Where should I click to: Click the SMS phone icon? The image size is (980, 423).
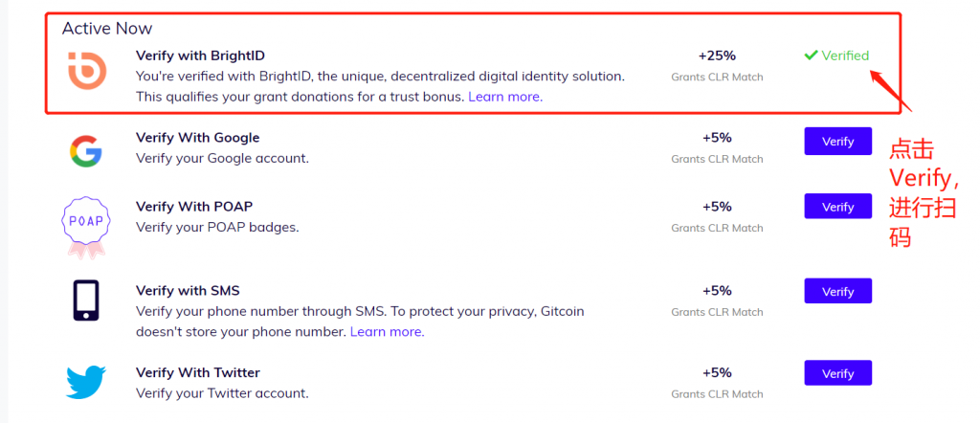[86, 301]
